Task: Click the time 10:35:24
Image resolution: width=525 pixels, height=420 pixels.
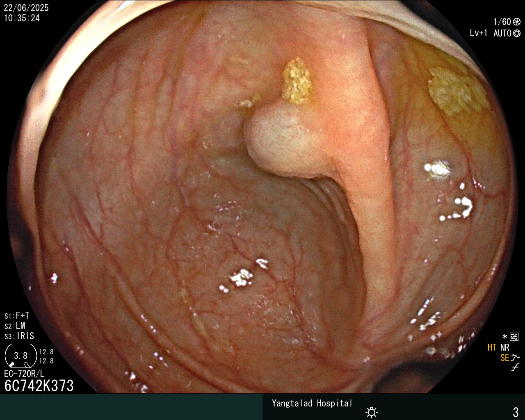Action: (22, 18)
